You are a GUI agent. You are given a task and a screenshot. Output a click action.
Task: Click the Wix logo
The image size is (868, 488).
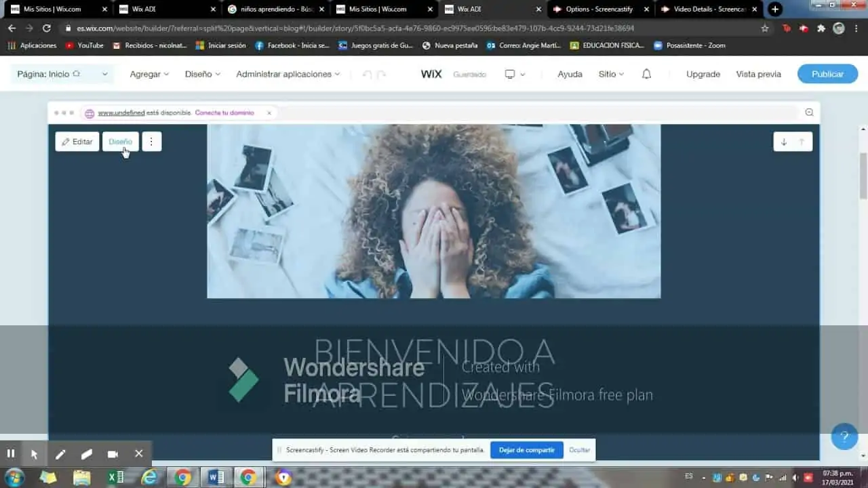(x=431, y=74)
